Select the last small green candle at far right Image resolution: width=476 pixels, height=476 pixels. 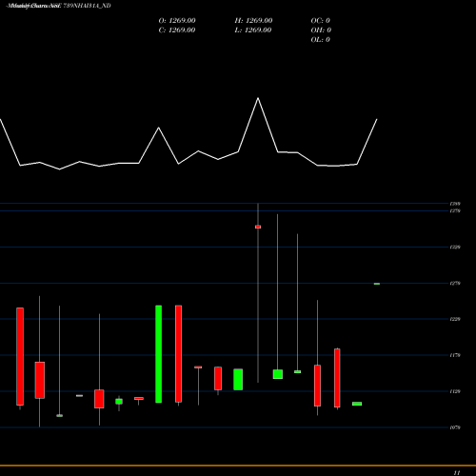point(377,284)
